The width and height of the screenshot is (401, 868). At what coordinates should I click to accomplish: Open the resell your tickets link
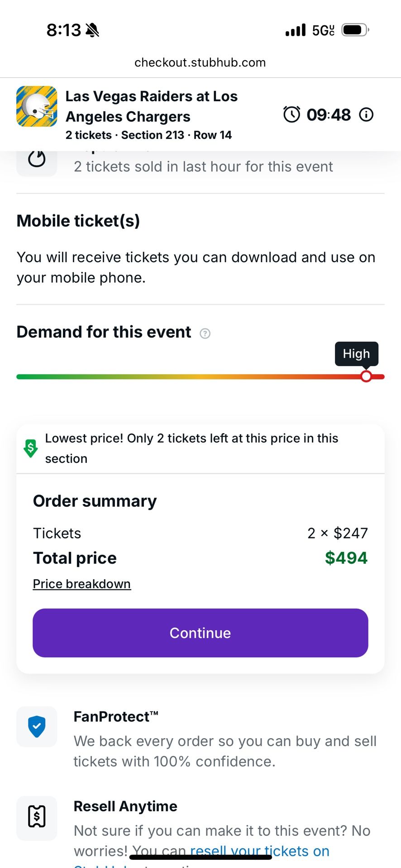tap(260, 851)
